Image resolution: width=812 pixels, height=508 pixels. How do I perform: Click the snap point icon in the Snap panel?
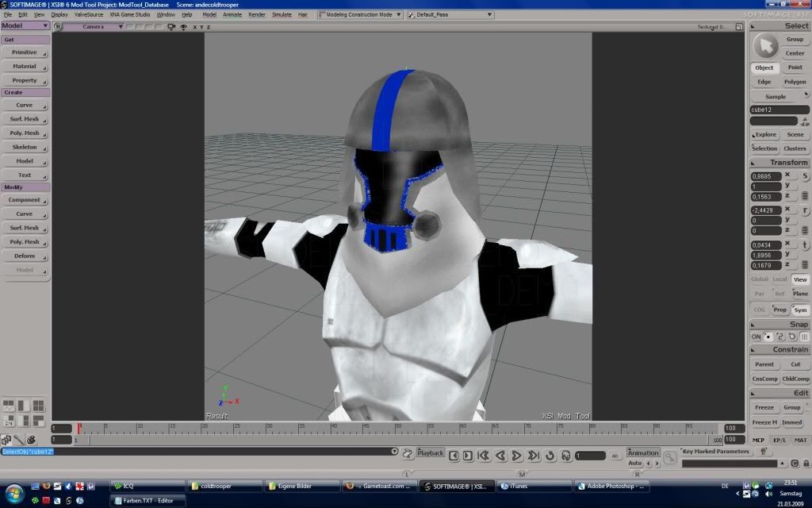coord(768,337)
